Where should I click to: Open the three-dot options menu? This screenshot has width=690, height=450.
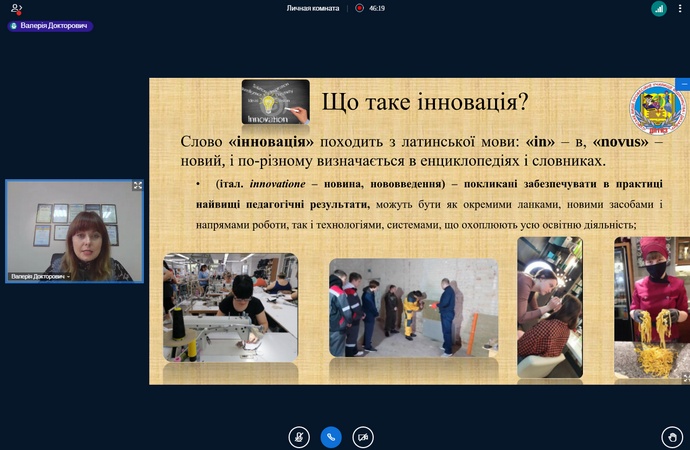679,9
